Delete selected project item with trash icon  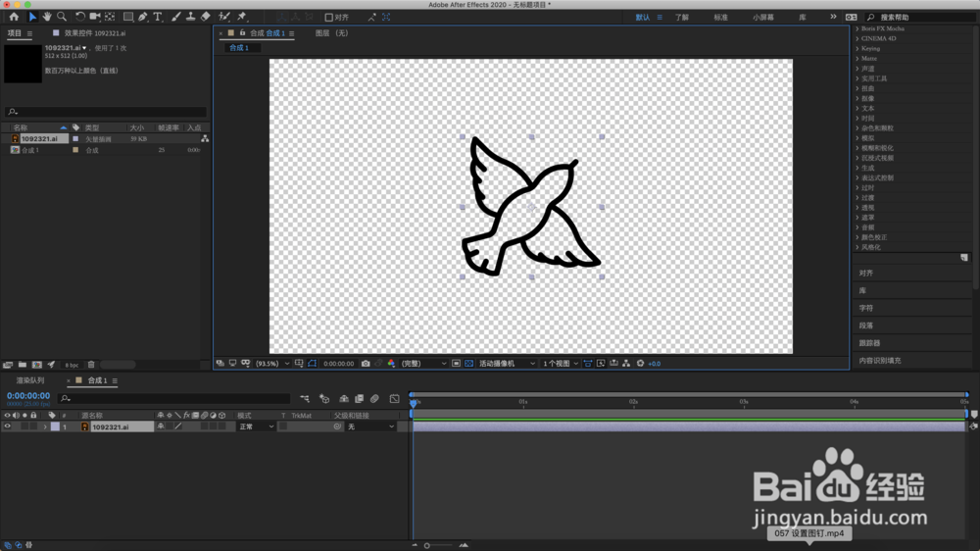(91, 365)
